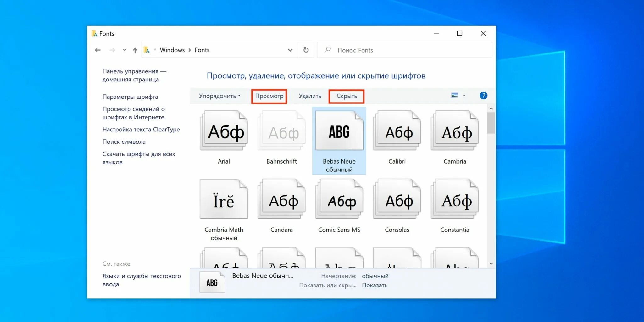Screen dimensions: 644x322
Task: Select the Consolas font icon
Action: (x=397, y=199)
